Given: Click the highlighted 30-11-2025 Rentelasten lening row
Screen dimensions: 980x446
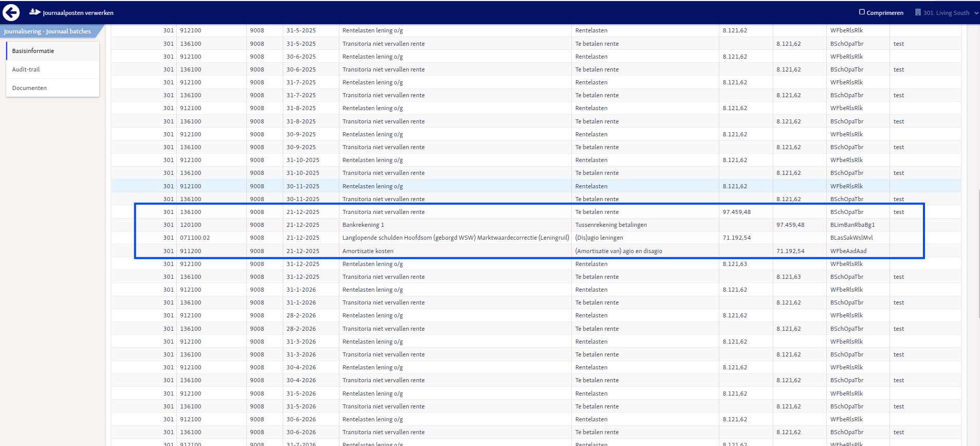Looking at the screenshot, I should pos(536,186).
